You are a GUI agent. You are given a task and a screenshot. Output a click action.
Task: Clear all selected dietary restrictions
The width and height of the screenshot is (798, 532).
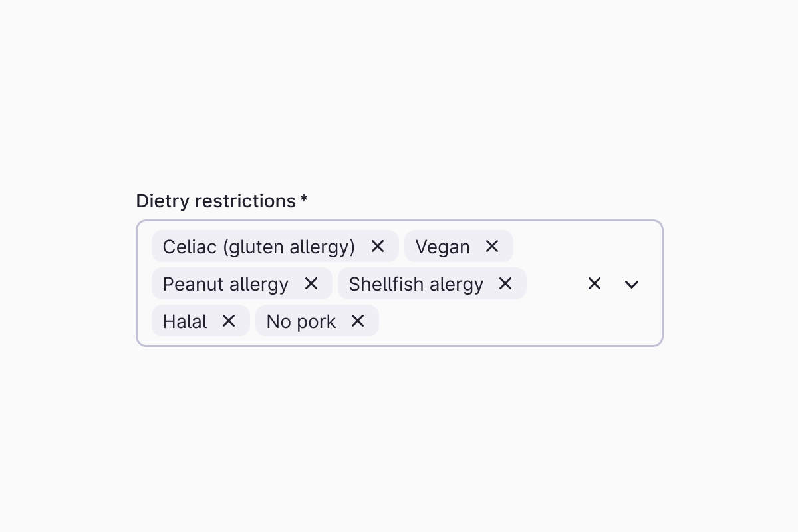595,284
